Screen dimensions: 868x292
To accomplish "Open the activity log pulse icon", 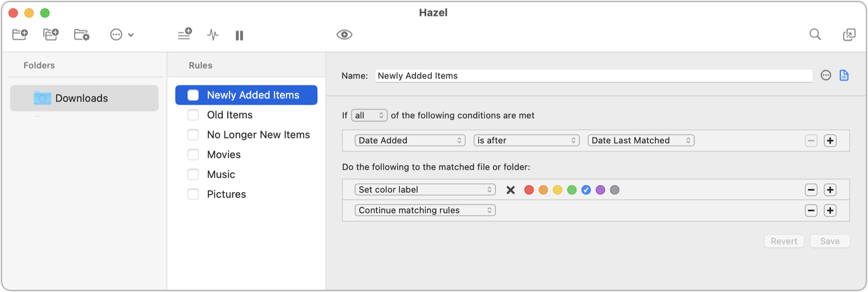I will 213,35.
